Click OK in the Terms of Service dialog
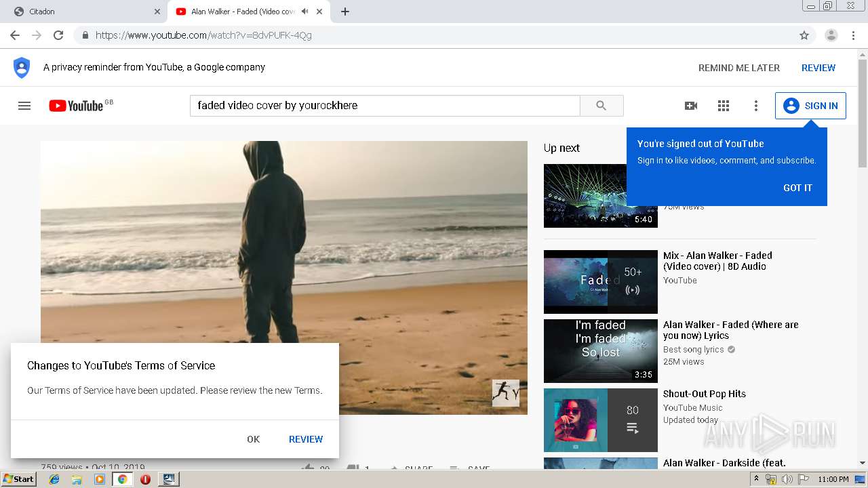The width and height of the screenshot is (868, 488). [x=254, y=439]
